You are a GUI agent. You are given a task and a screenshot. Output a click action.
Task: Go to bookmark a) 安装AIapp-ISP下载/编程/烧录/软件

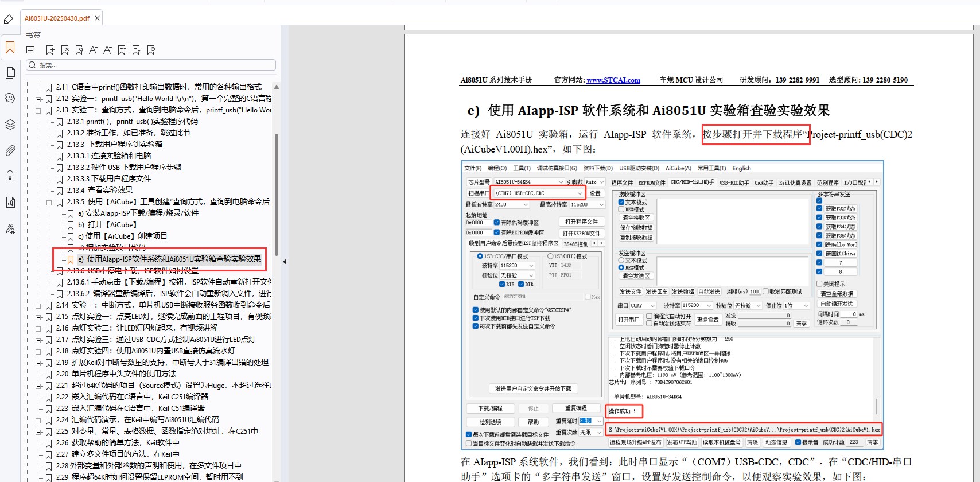tap(138, 213)
